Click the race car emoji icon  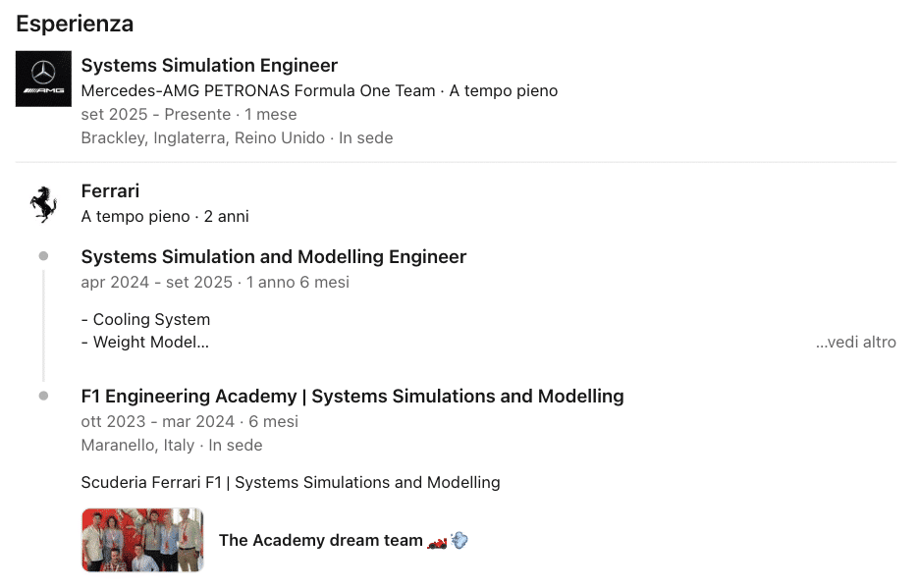[437, 541]
